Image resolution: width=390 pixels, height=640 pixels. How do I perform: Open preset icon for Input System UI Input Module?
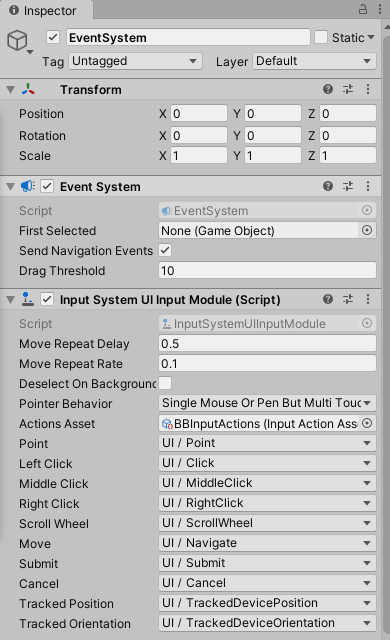pyautogui.click(x=348, y=300)
